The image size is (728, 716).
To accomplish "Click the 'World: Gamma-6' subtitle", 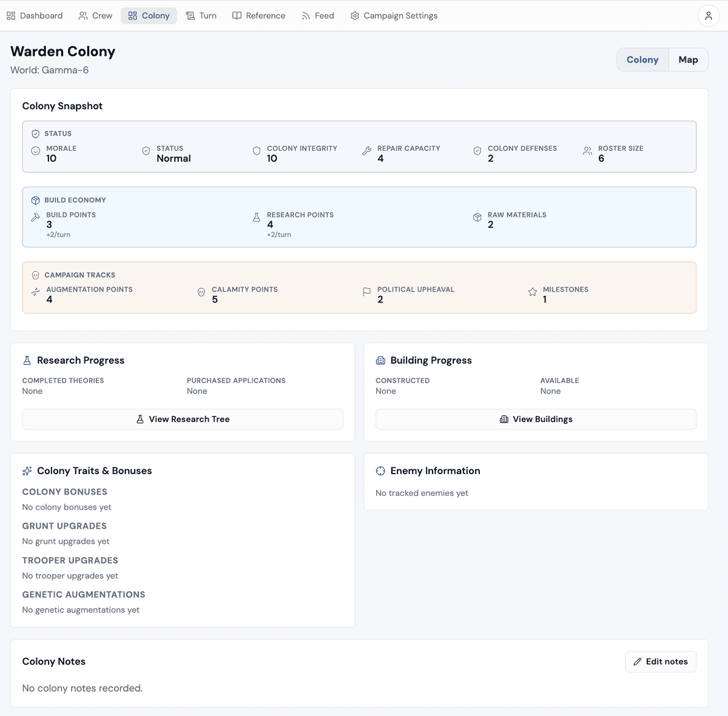I will pyautogui.click(x=50, y=70).
